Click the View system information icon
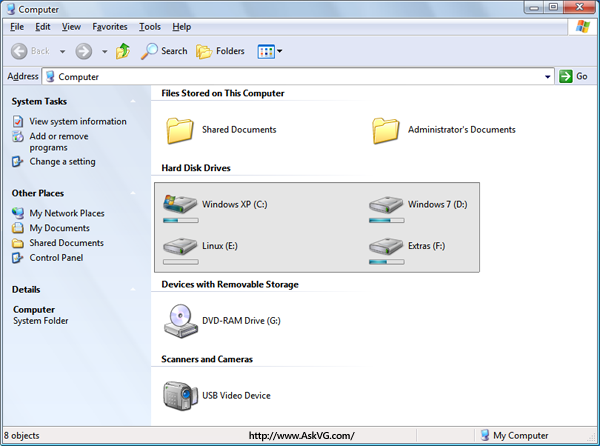This screenshot has height=446, width=600. 18,122
